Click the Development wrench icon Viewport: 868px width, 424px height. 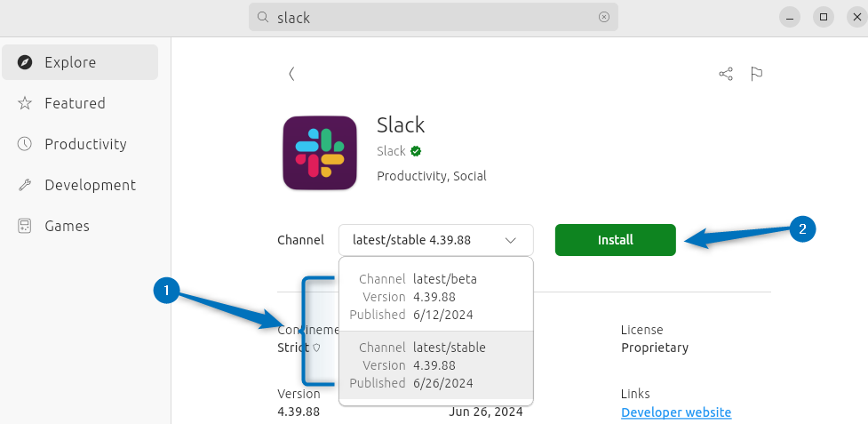pos(25,185)
